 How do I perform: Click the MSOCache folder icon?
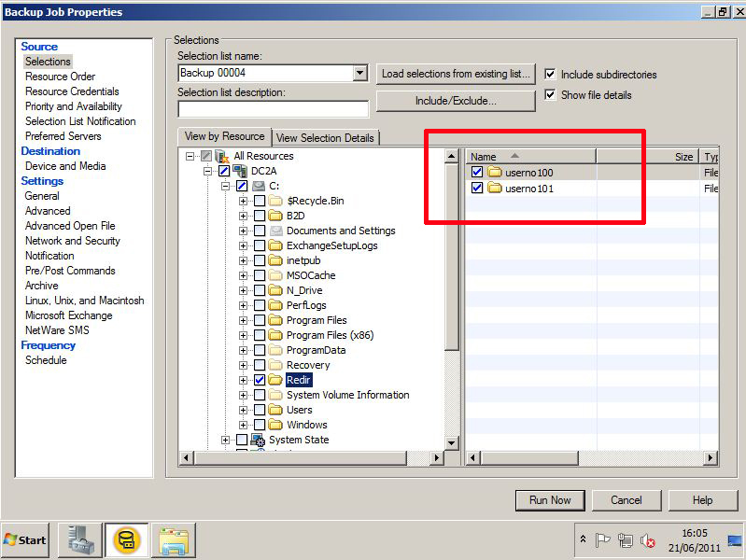[275, 275]
